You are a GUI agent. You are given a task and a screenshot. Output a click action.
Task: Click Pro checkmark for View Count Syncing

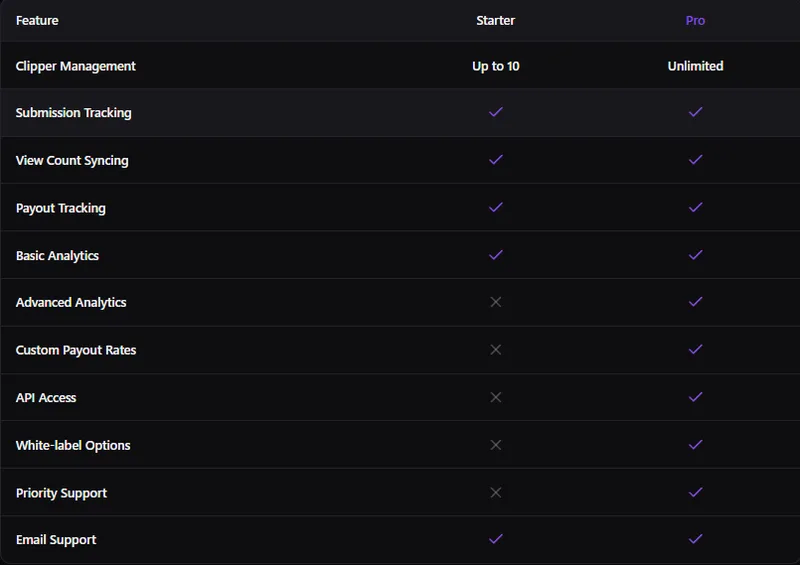coord(695,160)
